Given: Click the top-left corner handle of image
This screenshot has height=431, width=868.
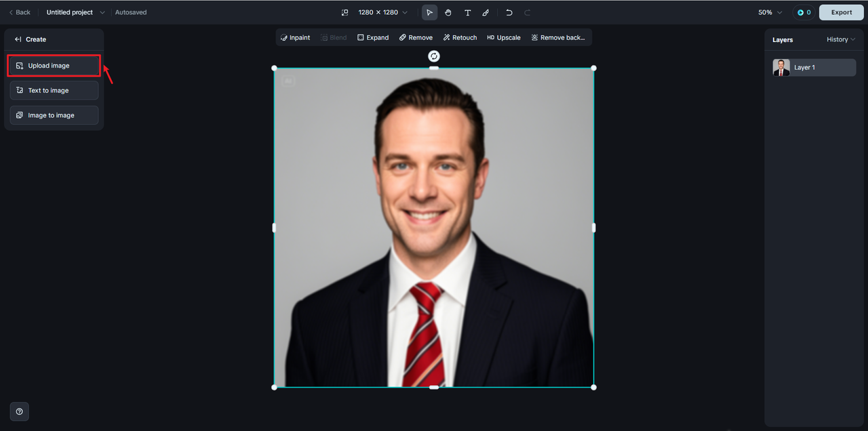Looking at the screenshot, I should pyautogui.click(x=274, y=68).
